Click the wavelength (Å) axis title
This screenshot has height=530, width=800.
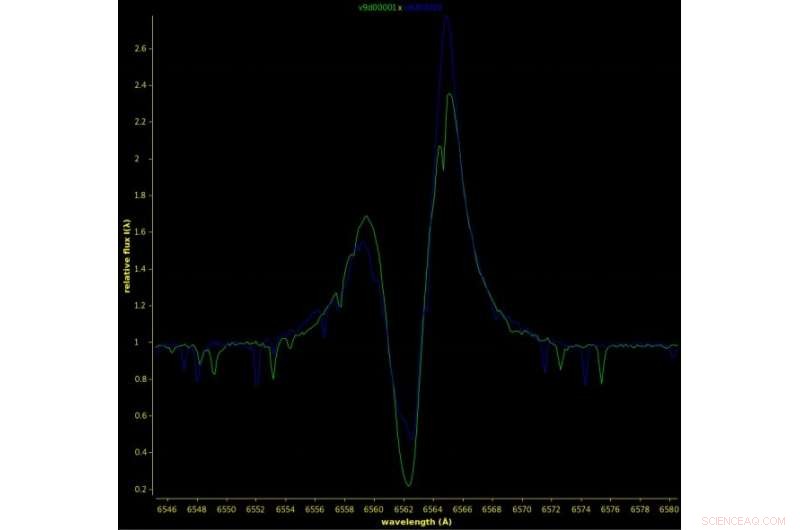pos(414,521)
